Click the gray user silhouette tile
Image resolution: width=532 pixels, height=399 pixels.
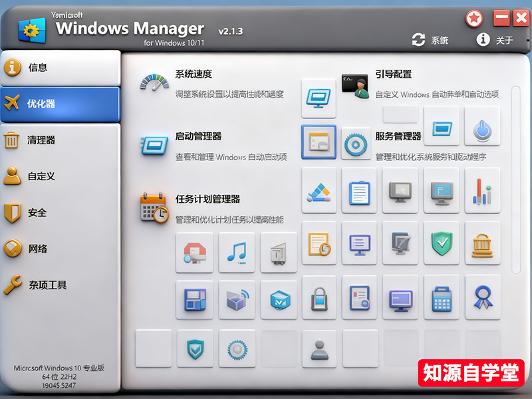[319, 348]
